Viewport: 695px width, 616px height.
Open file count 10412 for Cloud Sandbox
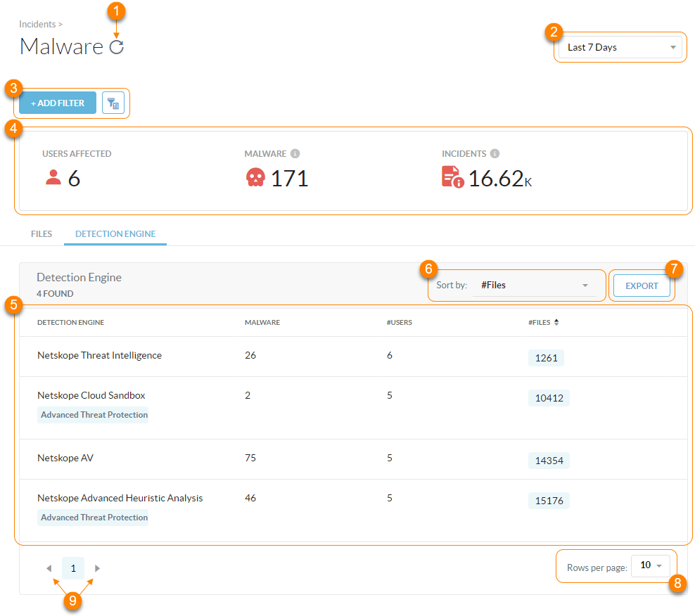click(549, 398)
